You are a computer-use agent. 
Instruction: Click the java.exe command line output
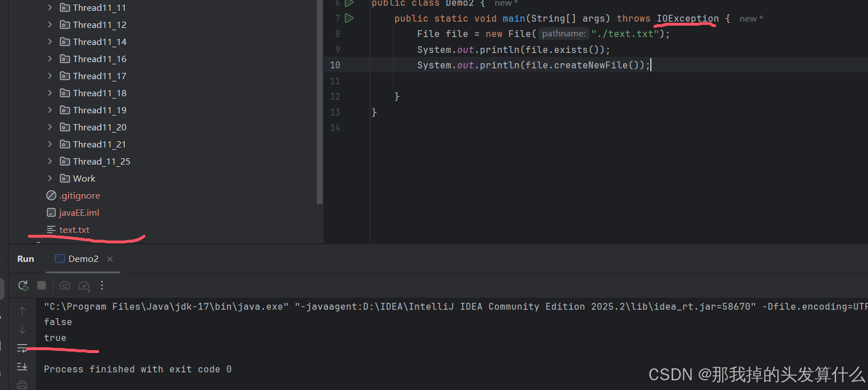point(456,307)
